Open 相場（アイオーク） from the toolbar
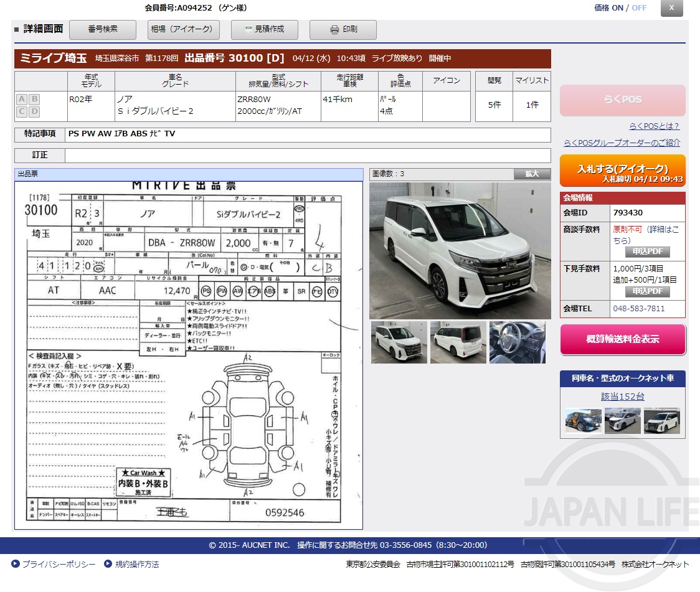The height and width of the screenshot is (592, 700). point(183,29)
